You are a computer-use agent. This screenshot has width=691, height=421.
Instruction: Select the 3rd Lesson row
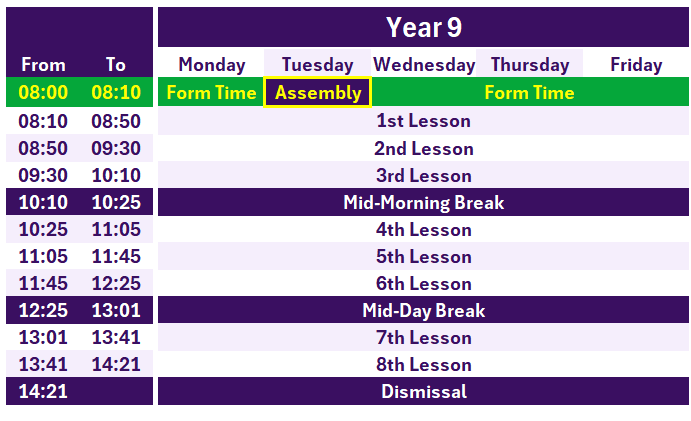click(423, 176)
